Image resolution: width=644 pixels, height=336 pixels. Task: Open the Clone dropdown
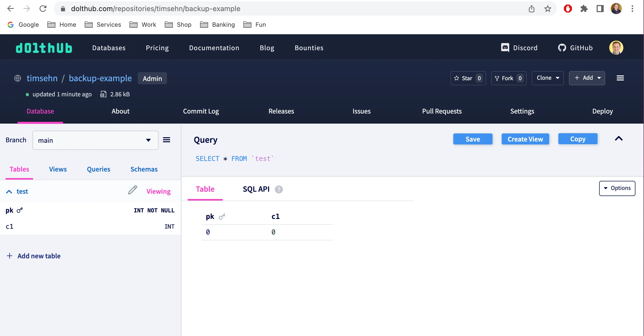point(548,78)
